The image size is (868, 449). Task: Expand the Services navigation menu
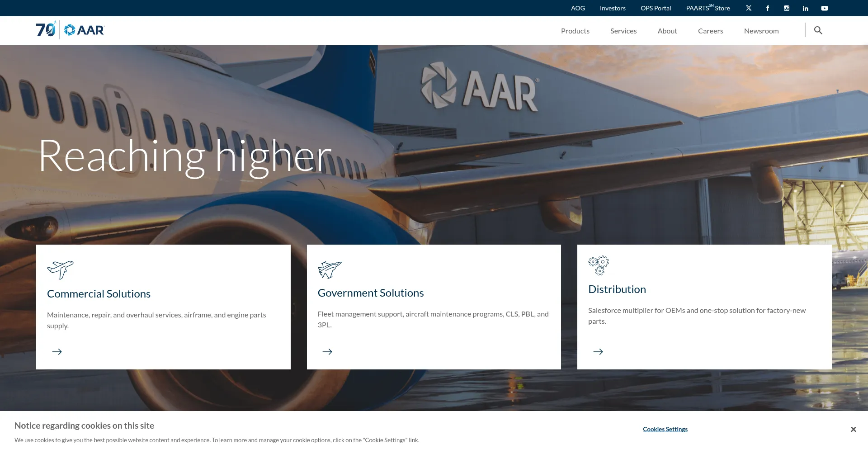pyautogui.click(x=623, y=31)
